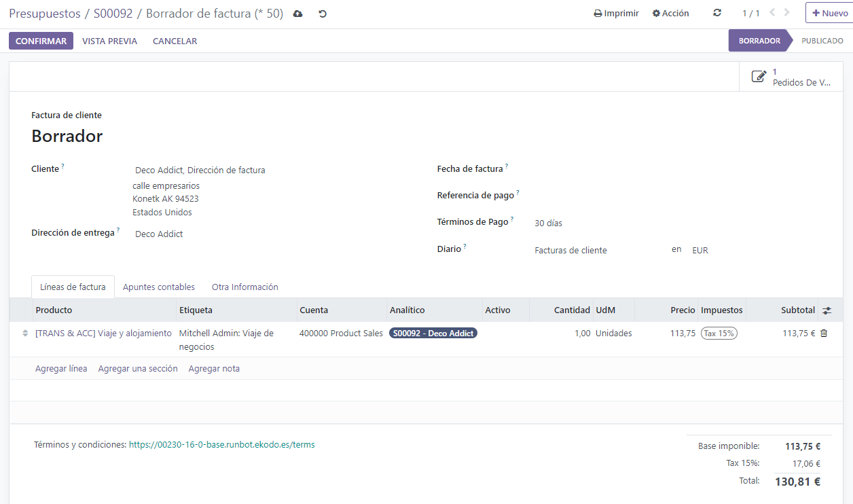Click the discard changes undo icon
853x504 pixels.
click(x=323, y=14)
